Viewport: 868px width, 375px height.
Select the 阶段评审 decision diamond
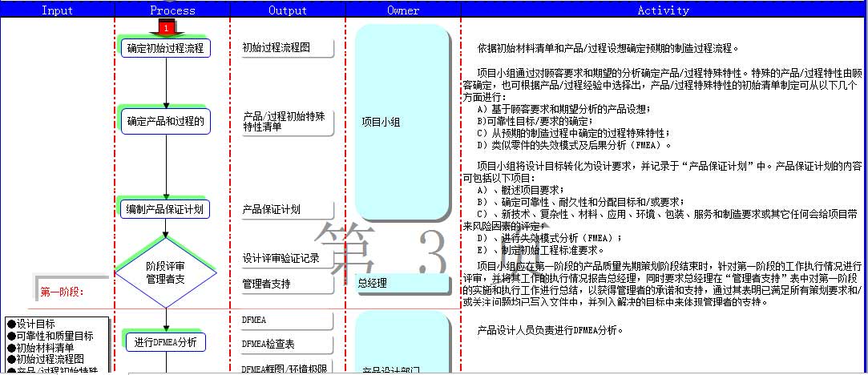[x=166, y=272]
